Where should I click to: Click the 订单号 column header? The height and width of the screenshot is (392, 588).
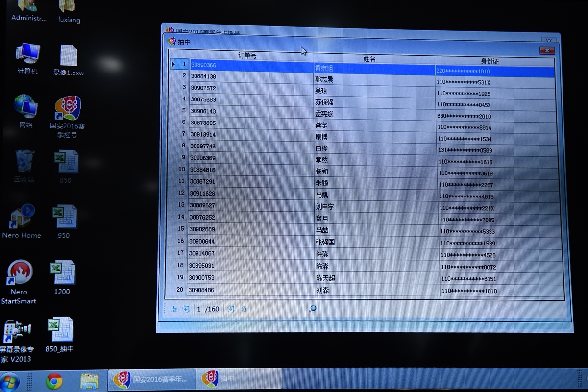click(247, 56)
